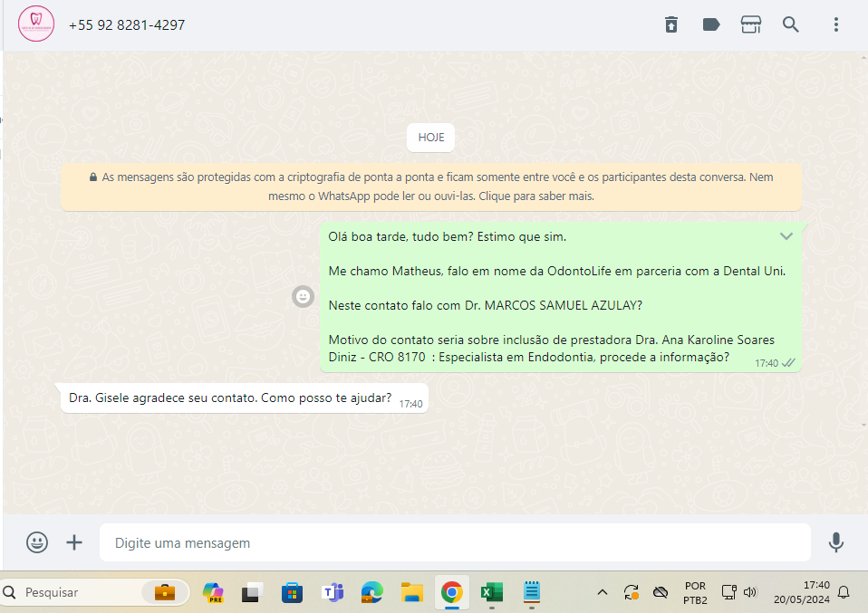The image size is (868, 613).
Task: Open Microsoft Edge from the taskbar
Action: coord(372,592)
